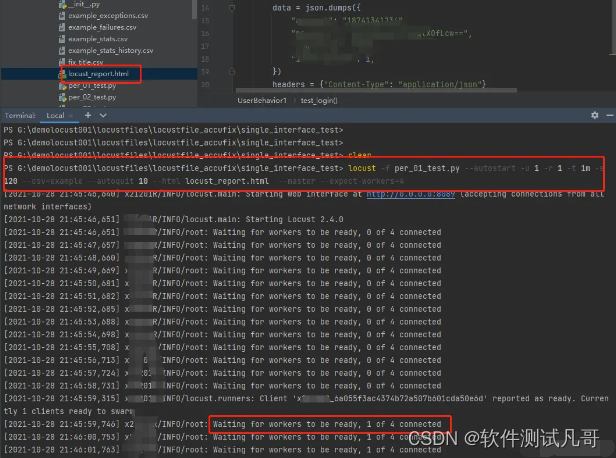This screenshot has width=616, height=458.
Task: Click the Terminal panel label
Action: (20, 115)
